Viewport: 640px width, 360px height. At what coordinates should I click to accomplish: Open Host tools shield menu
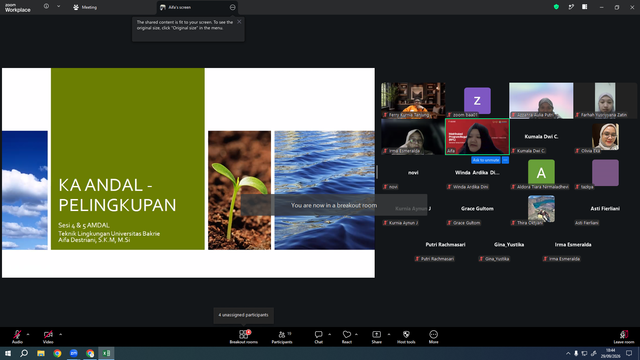tap(406, 336)
